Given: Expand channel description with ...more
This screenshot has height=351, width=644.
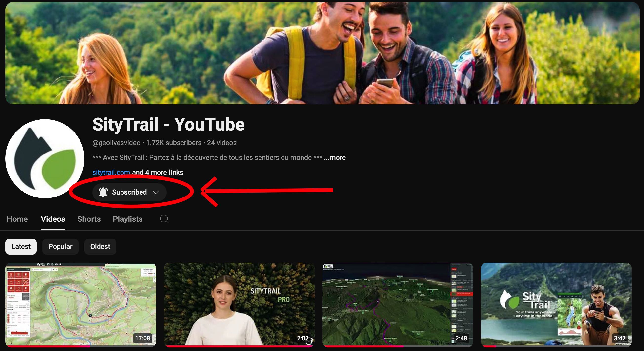Looking at the screenshot, I should pos(335,158).
